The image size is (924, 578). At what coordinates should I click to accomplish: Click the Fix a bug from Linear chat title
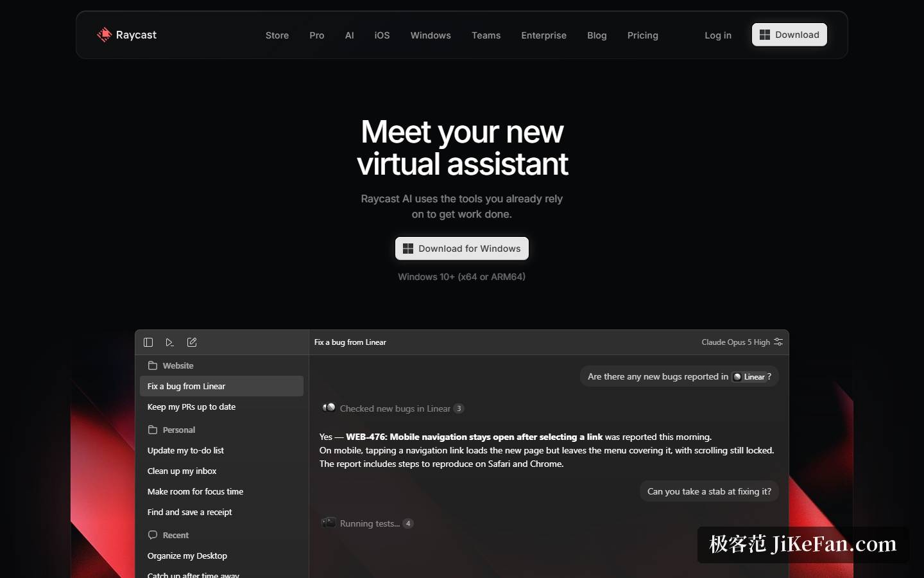350,342
